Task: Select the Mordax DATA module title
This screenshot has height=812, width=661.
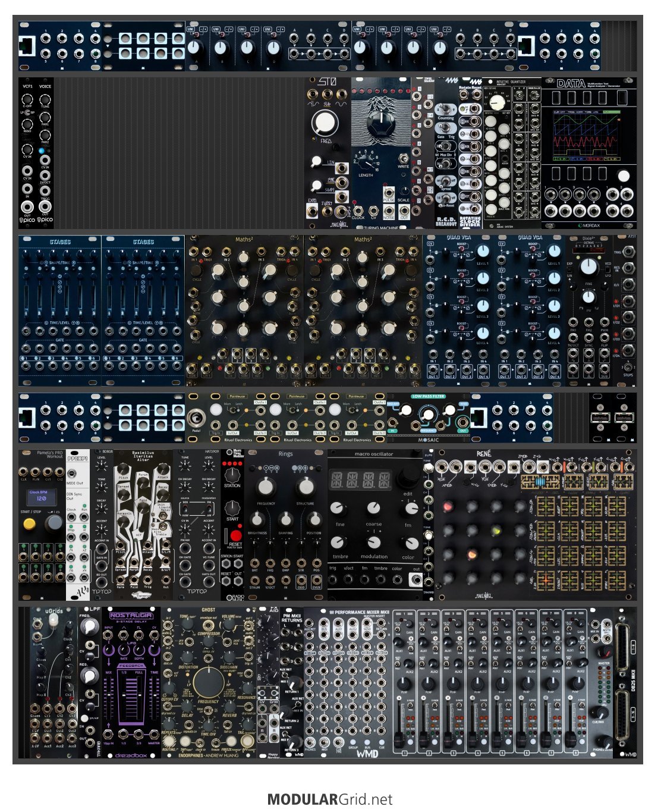Action: tap(571, 84)
